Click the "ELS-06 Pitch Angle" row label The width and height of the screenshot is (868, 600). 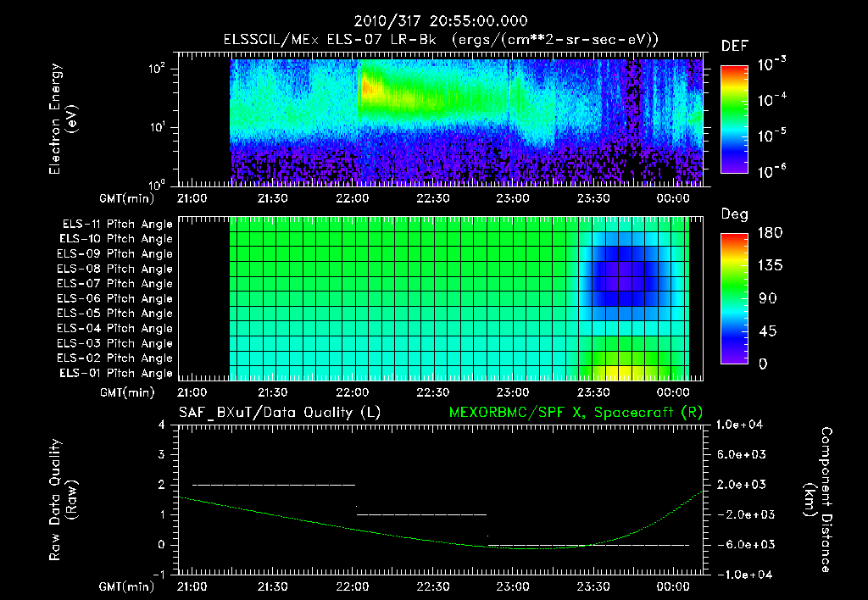coord(115,299)
